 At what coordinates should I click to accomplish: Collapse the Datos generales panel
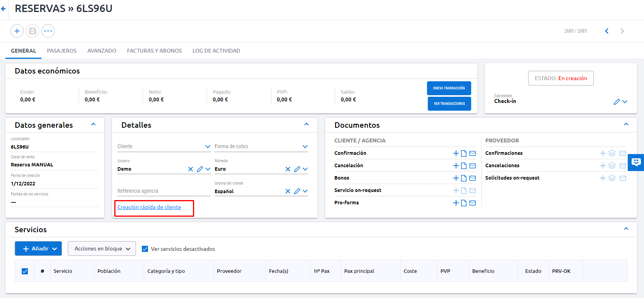pyautogui.click(x=93, y=124)
